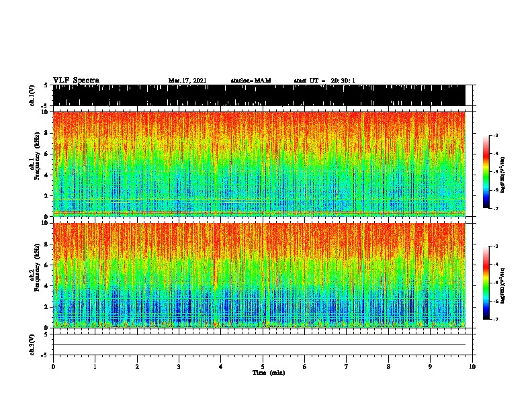Image resolution: width=532 pixels, height=411 pixels.
Task: Click time-axis tick label "1"
Action: pyautogui.click(x=95, y=366)
